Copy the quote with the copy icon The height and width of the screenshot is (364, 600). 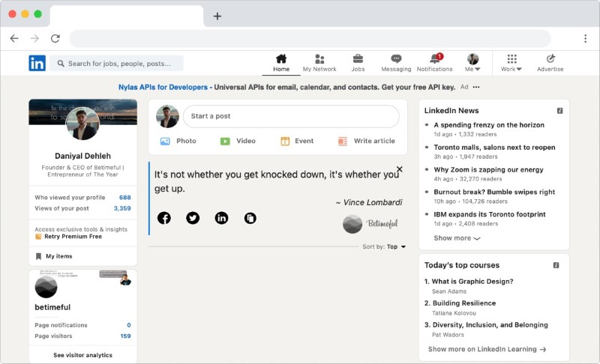click(x=250, y=218)
